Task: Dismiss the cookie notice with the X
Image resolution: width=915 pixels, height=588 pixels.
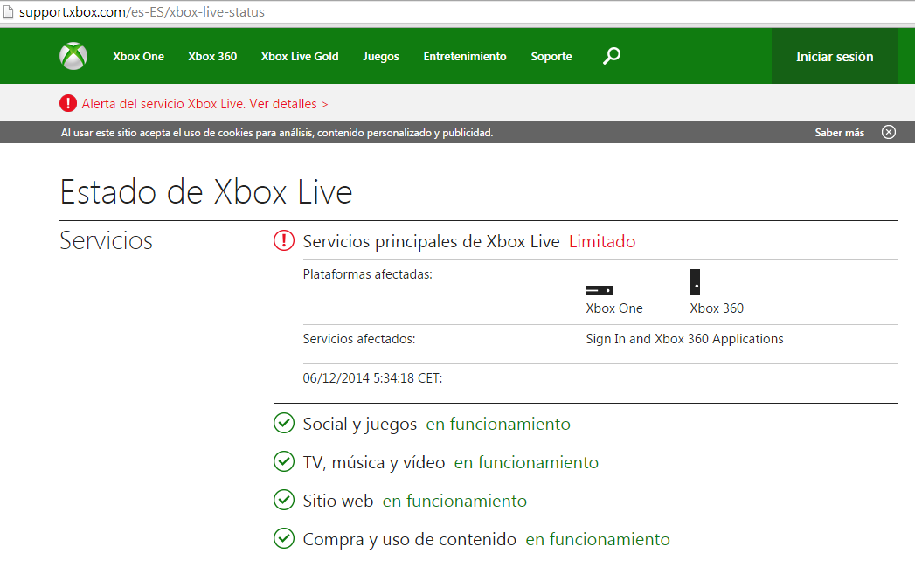Action: pyautogui.click(x=889, y=132)
